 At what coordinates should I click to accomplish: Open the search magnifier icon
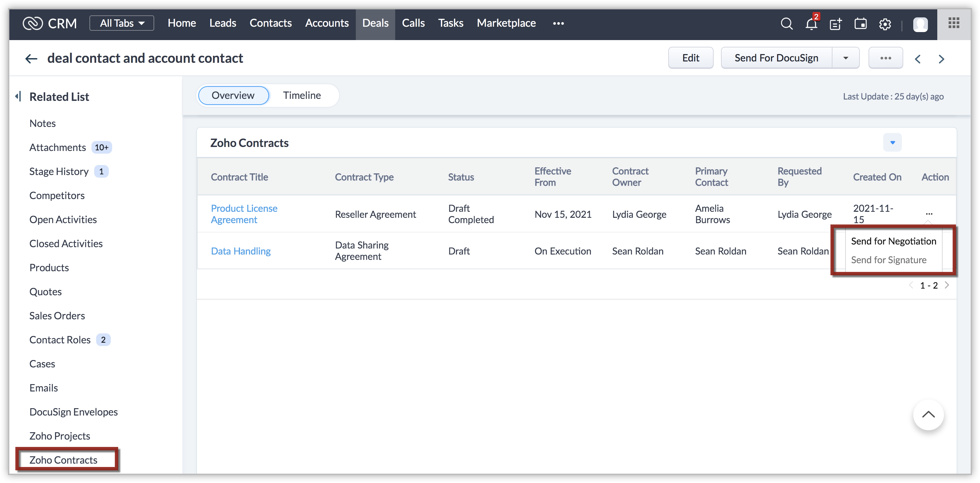tap(786, 24)
